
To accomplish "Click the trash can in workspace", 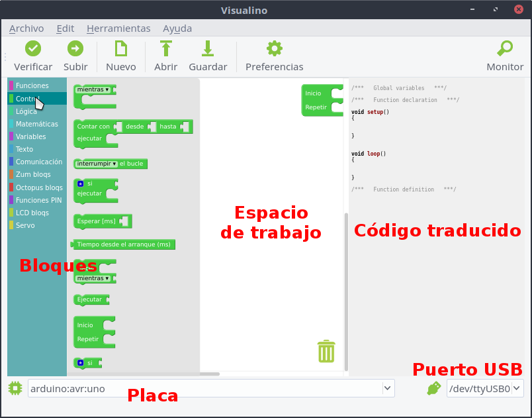I will [x=326, y=351].
